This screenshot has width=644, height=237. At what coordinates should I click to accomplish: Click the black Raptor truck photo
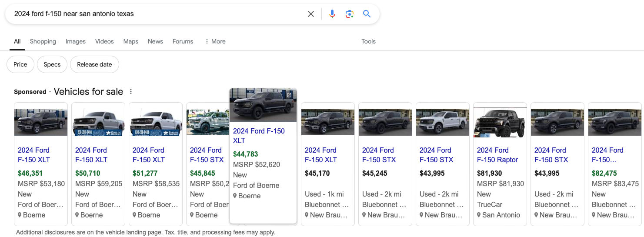tap(500, 122)
